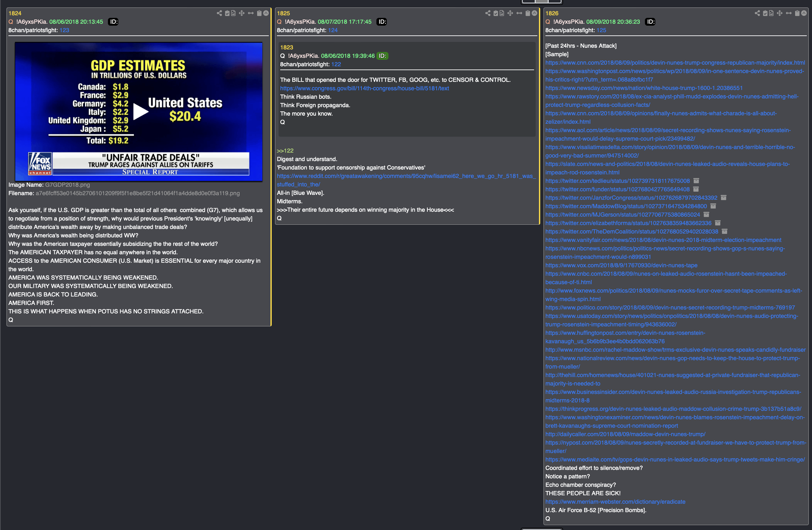Open the reddit greatawakening hr_5181 link
812x530 pixels.
pyautogui.click(x=406, y=180)
